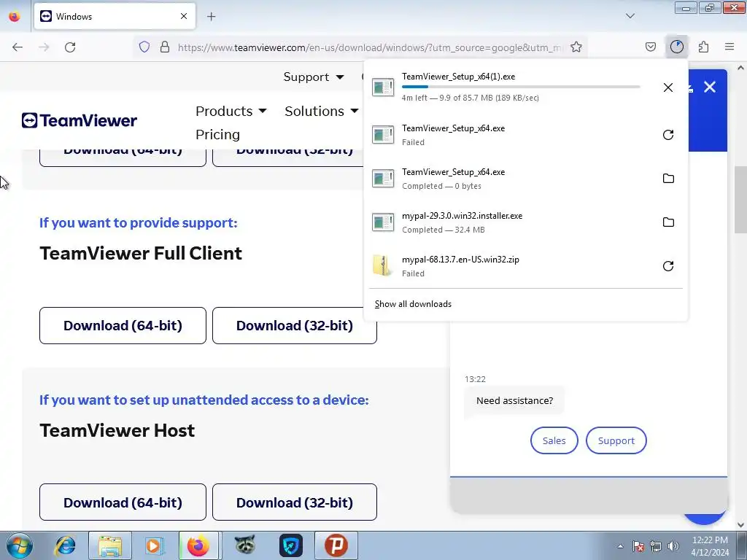
Task: Click the network tray icon
Action: click(x=656, y=546)
